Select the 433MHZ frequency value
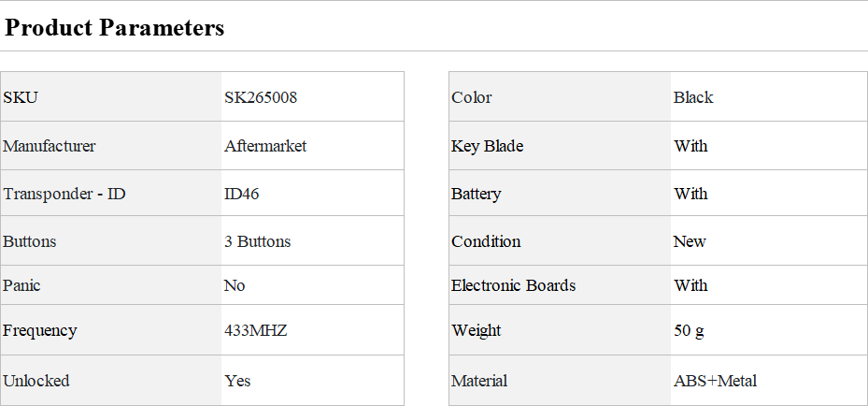The image size is (868, 406). tap(256, 330)
